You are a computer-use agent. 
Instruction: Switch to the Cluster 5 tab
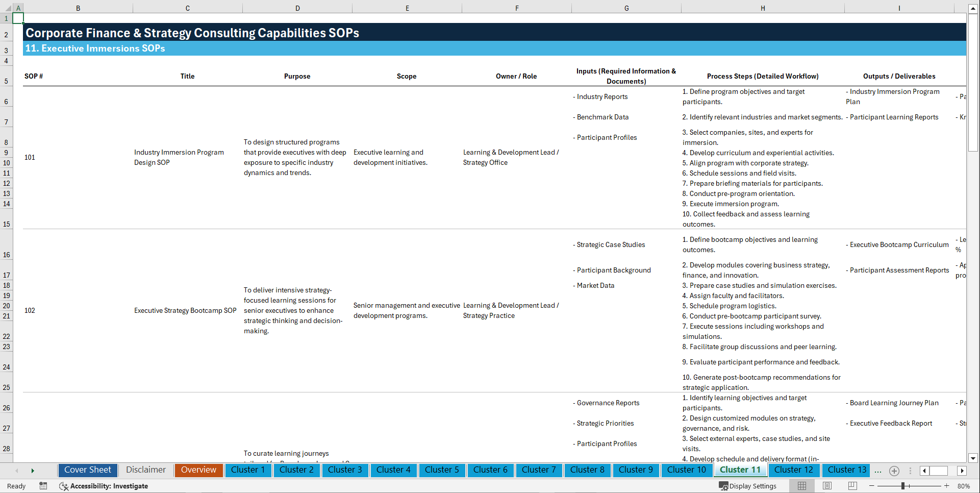442,470
